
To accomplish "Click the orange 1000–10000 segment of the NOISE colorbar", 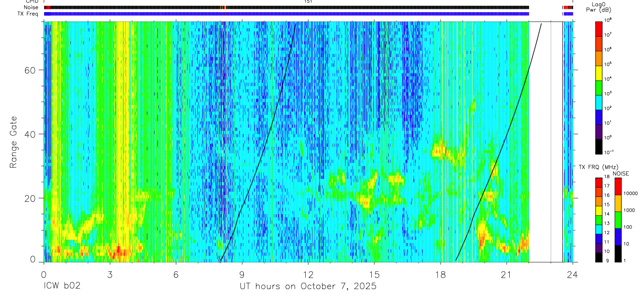I will point(618,203).
